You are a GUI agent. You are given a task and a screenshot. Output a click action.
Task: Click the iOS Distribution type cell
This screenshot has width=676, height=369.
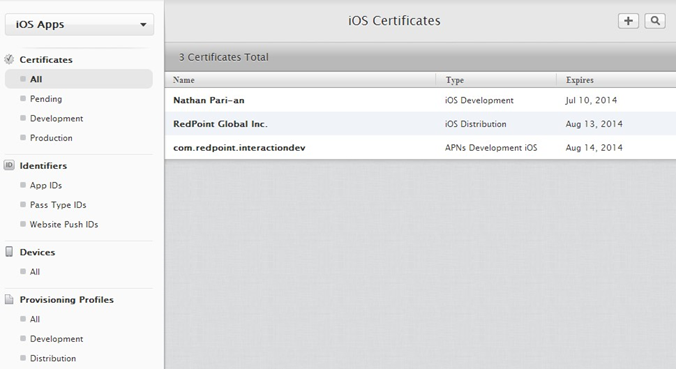tap(476, 124)
